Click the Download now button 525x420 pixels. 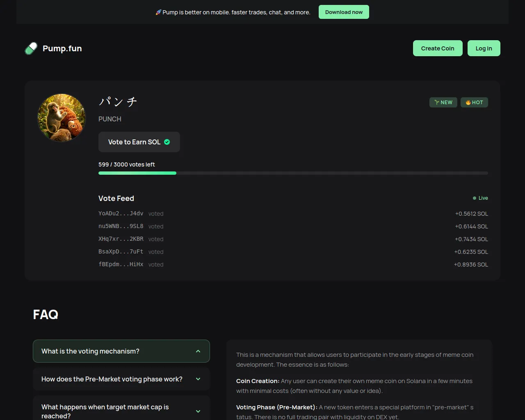click(x=344, y=12)
